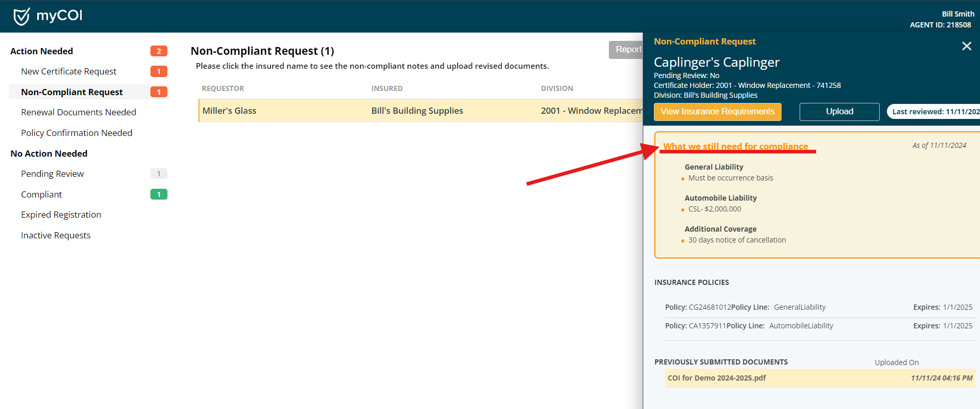980x409 pixels.
Task: Click CSL- $2,000,000 requirement note
Action: pos(715,209)
